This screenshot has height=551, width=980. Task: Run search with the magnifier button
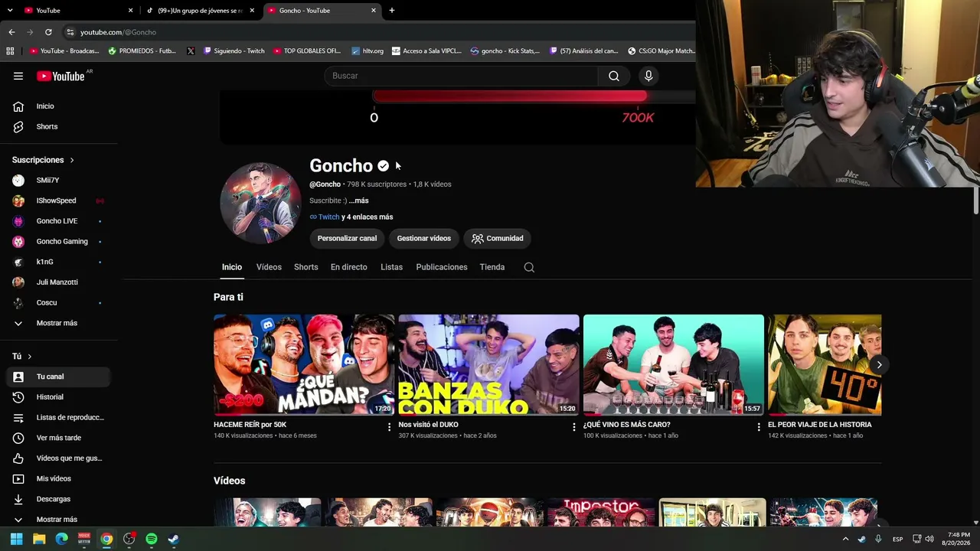click(x=614, y=76)
